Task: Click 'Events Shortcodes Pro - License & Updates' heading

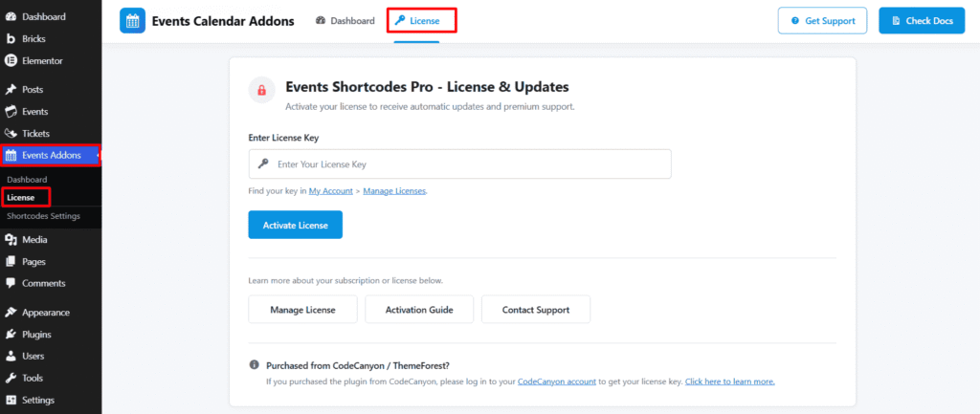Action: [427, 87]
